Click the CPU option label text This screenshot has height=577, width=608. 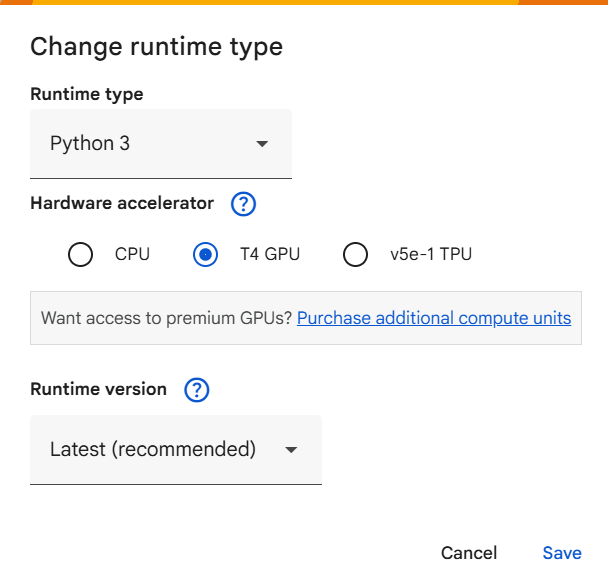pos(132,255)
